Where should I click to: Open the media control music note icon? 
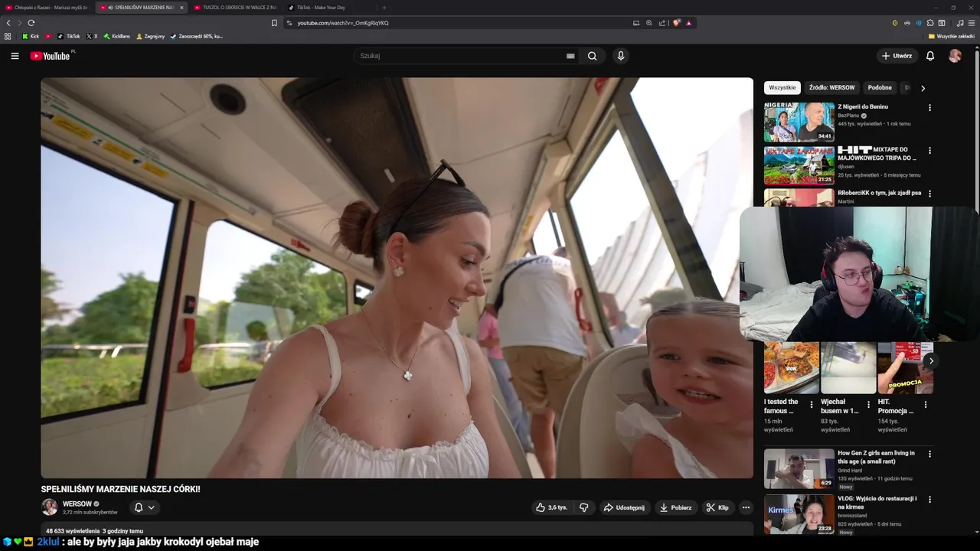tap(960, 23)
